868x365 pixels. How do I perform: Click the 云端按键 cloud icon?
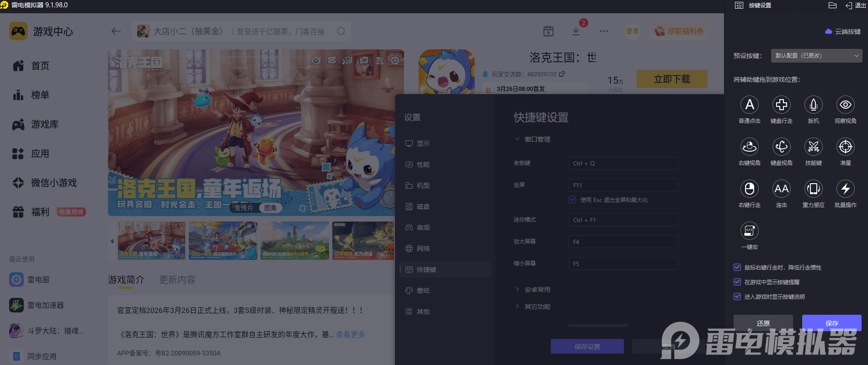point(829,32)
